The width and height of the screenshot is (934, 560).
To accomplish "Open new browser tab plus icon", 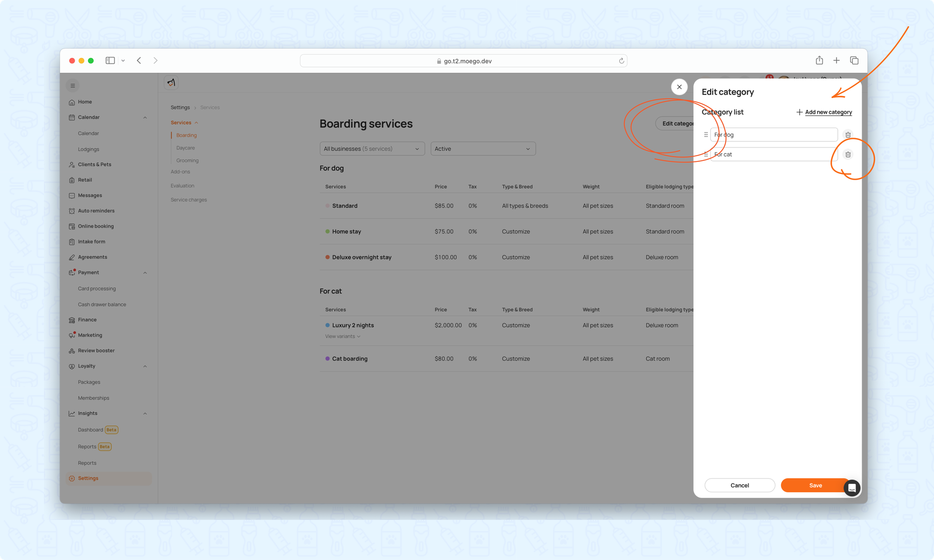I will coord(836,61).
